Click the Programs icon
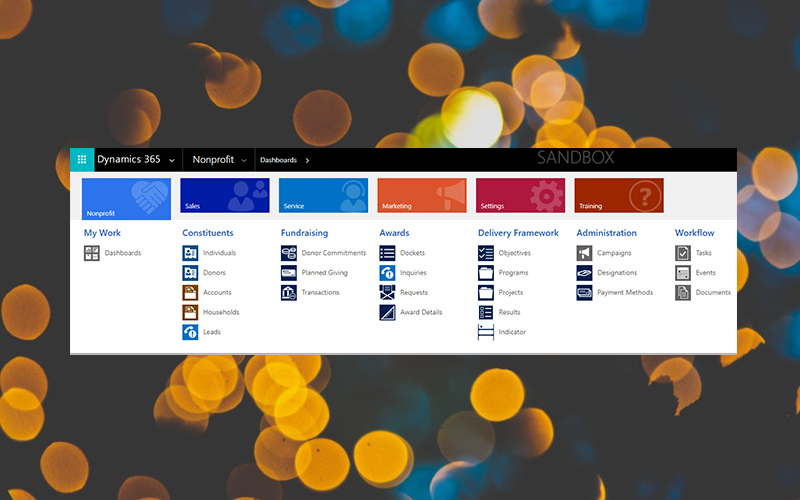The width and height of the screenshot is (800, 500). 486,273
